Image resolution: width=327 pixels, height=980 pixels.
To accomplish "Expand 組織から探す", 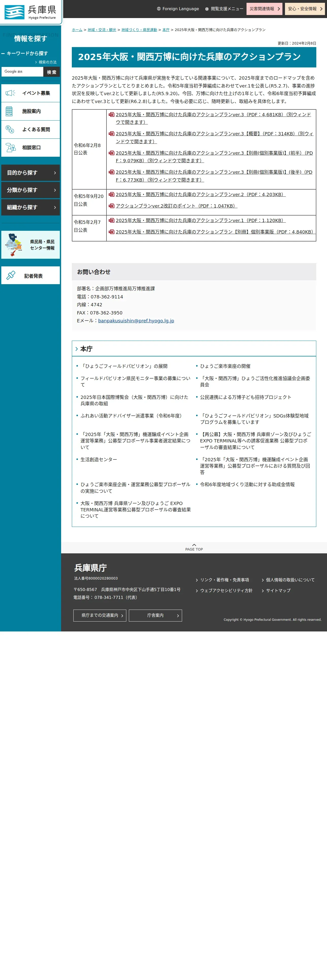I will coord(31,207).
